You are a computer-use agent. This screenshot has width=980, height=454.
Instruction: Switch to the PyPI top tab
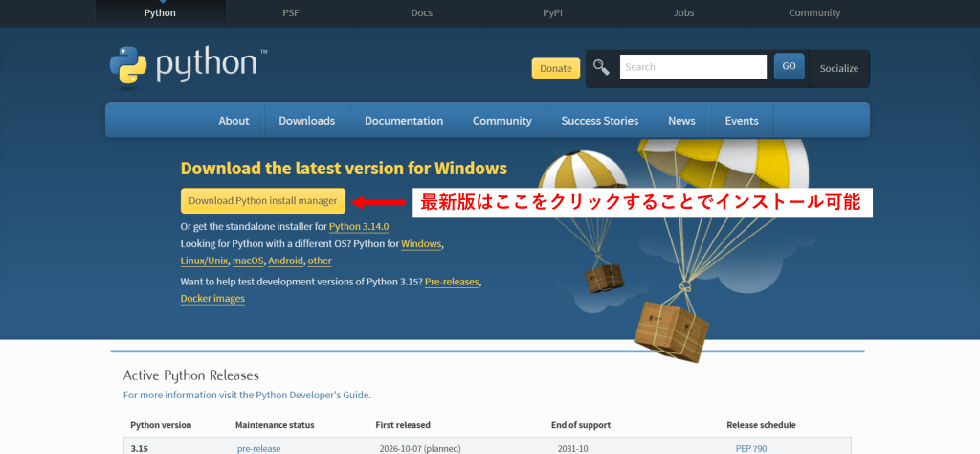coord(552,13)
